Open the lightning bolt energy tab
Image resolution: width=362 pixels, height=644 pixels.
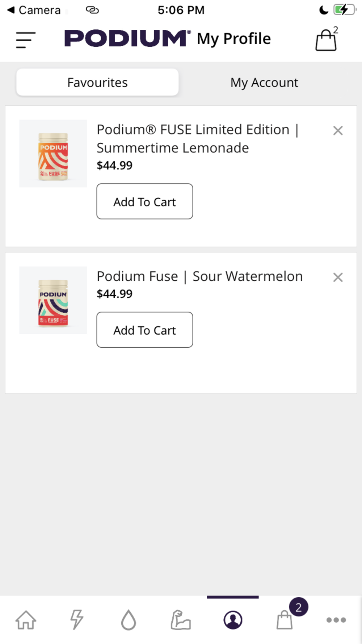(x=77, y=620)
